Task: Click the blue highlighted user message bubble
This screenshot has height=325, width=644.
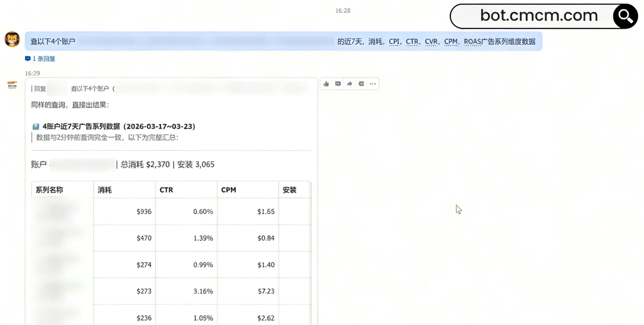Action: pyautogui.click(x=283, y=41)
